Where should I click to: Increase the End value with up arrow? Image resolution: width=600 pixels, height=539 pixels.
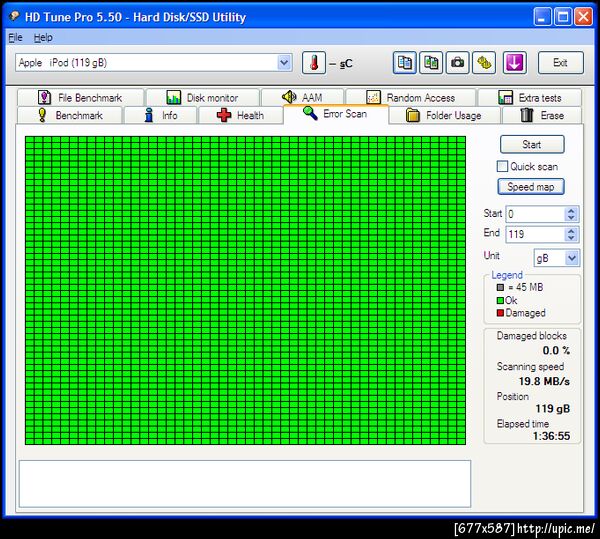571,231
